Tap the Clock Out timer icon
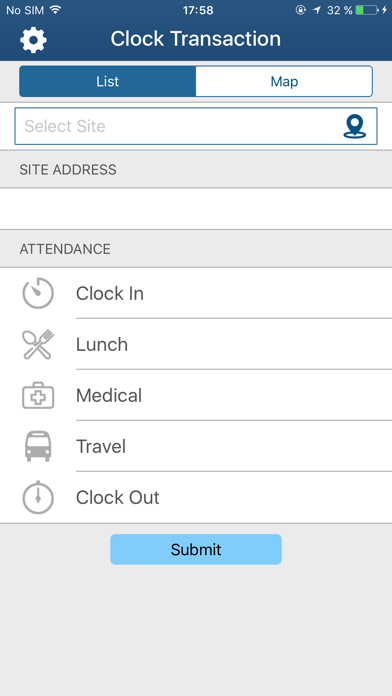The image size is (392, 696). pos(38,497)
